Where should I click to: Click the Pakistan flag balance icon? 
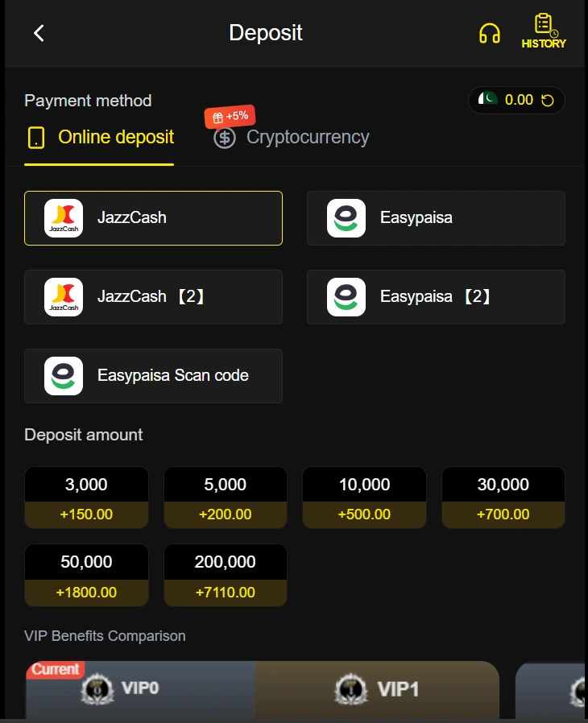pos(488,99)
